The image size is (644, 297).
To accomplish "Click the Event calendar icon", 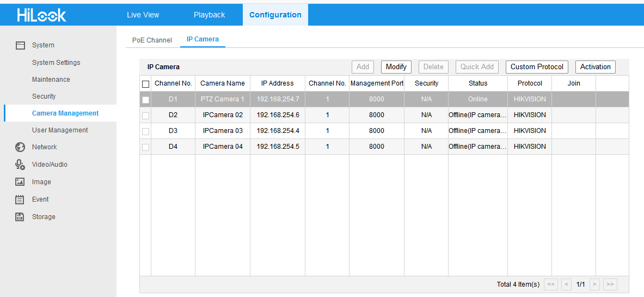I will (x=20, y=199).
